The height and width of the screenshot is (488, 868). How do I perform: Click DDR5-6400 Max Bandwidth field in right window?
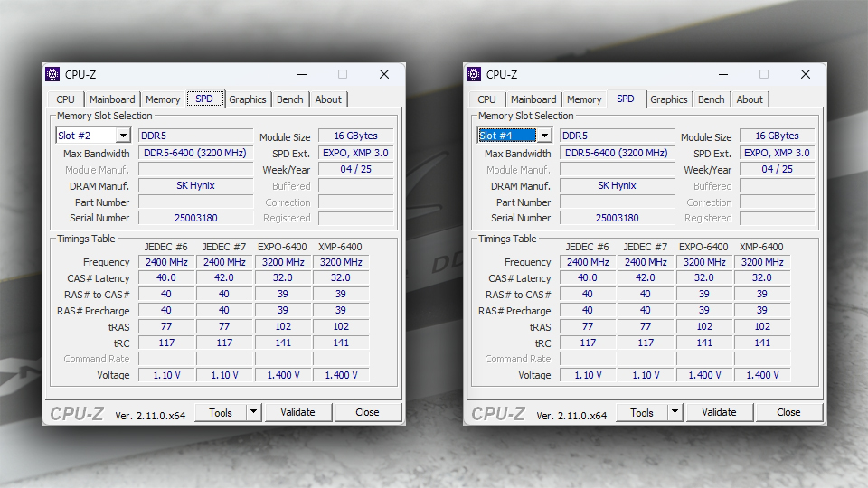(x=617, y=153)
